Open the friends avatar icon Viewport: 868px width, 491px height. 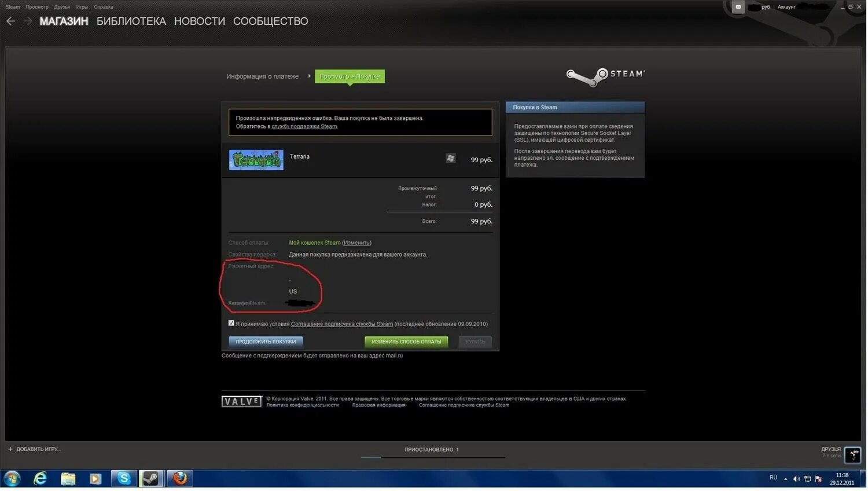pos(852,456)
